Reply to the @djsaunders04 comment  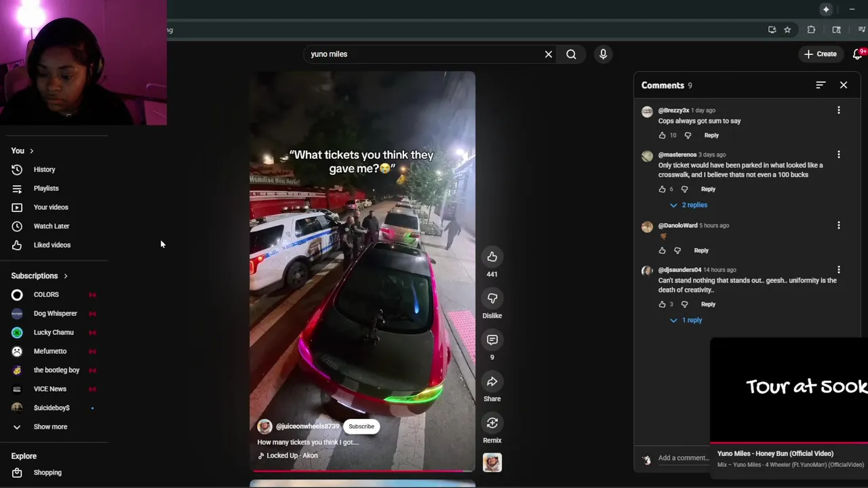coord(708,304)
